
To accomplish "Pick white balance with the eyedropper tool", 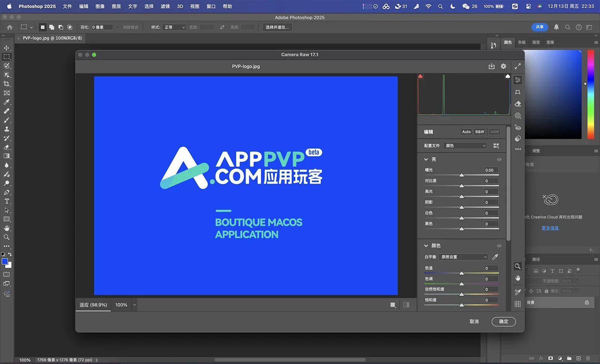I will (x=495, y=257).
